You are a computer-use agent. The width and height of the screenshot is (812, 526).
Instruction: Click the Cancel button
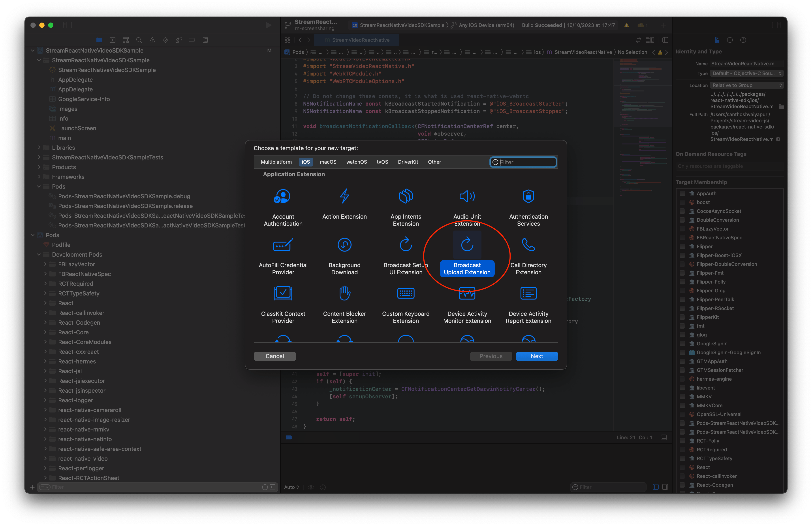click(x=275, y=356)
